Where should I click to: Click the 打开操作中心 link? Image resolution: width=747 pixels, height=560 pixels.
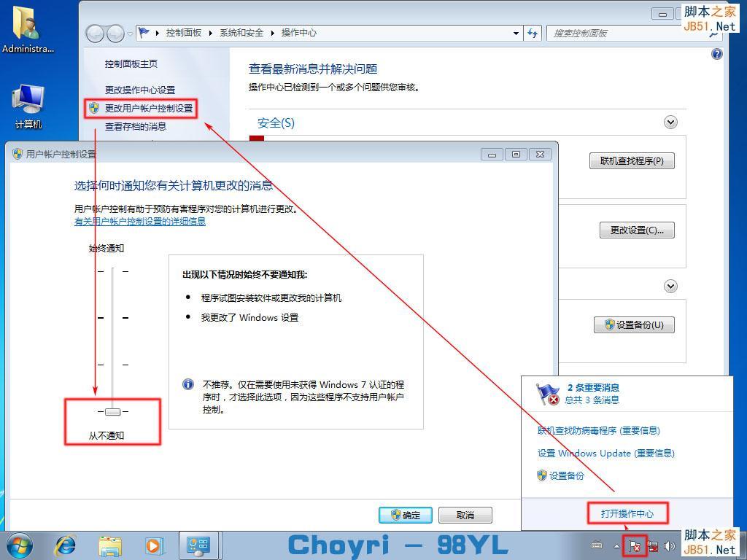pyautogui.click(x=626, y=513)
